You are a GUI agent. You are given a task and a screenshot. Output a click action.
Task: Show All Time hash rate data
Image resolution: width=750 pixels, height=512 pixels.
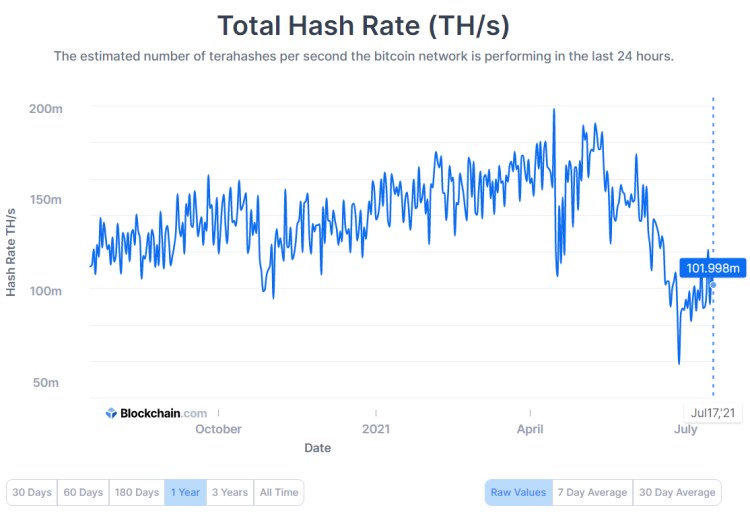point(279,492)
